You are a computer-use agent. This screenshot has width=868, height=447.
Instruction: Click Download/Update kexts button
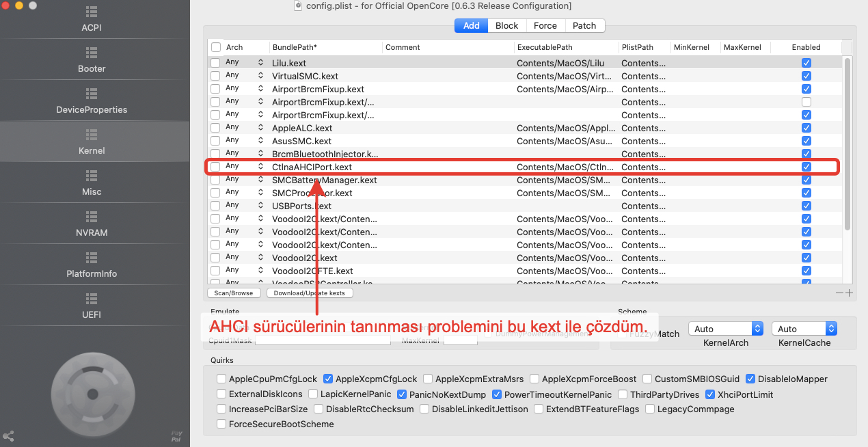tap(310, 293)
